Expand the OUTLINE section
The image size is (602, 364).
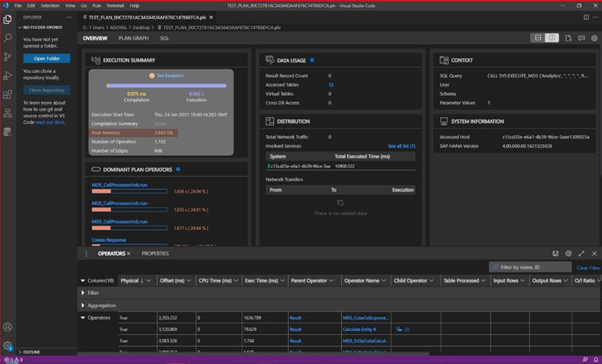click(29, 352)
